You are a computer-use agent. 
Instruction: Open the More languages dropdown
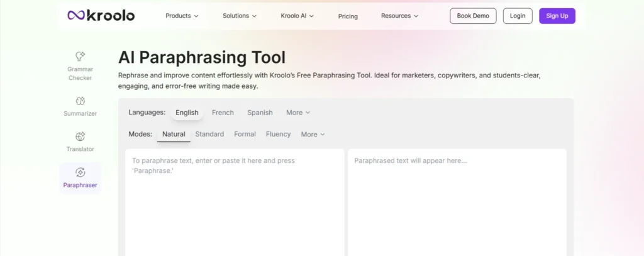tap(298, 113)
